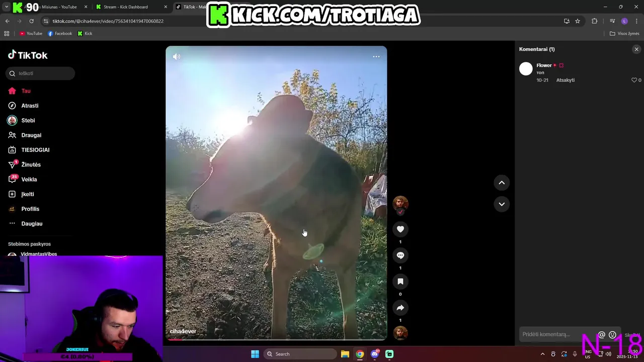Image resolution: width=644 pixels, height=362 pixels.
Task: Open YouTube bookmark
Action: pos(31,34)
